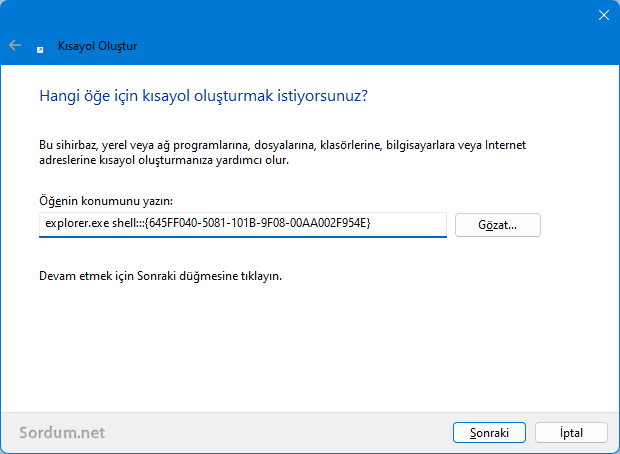Select the heading 'Hangi öğe için kısayol oluşturmak istiyorsunuz?'
This screenshot has height=454, width=620.
[x=203, y=96]
